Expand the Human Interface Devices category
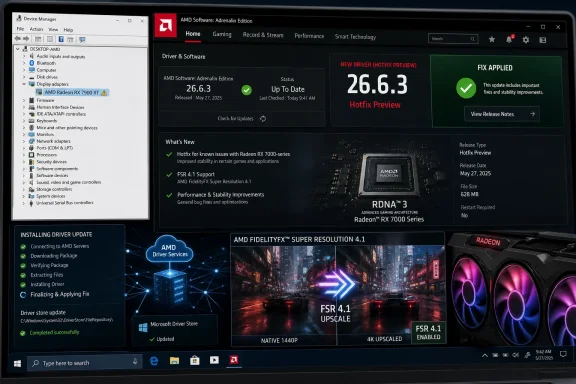 coord(24,107)
